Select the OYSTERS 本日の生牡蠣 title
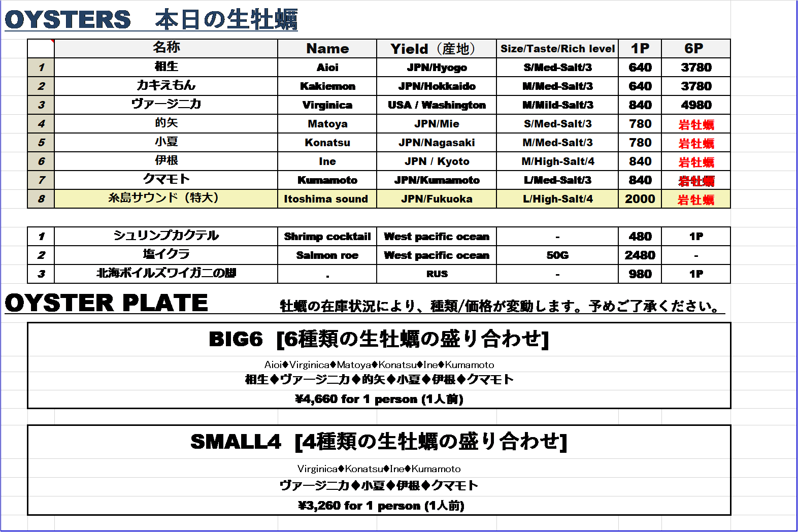The width and height of the screenshot is (798, 532). click(x=151, y=20)
